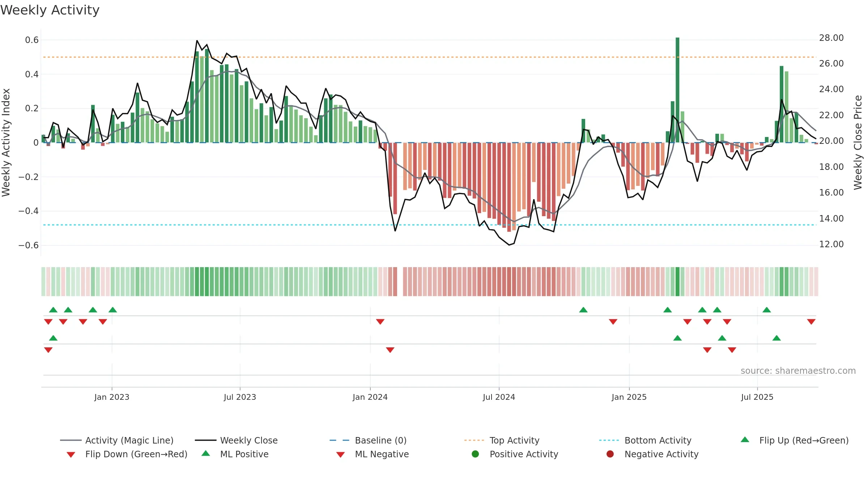
Task: Click the flip-down marker just after Jan 2024
Action: pyautogui.click(x=380, y=322)
